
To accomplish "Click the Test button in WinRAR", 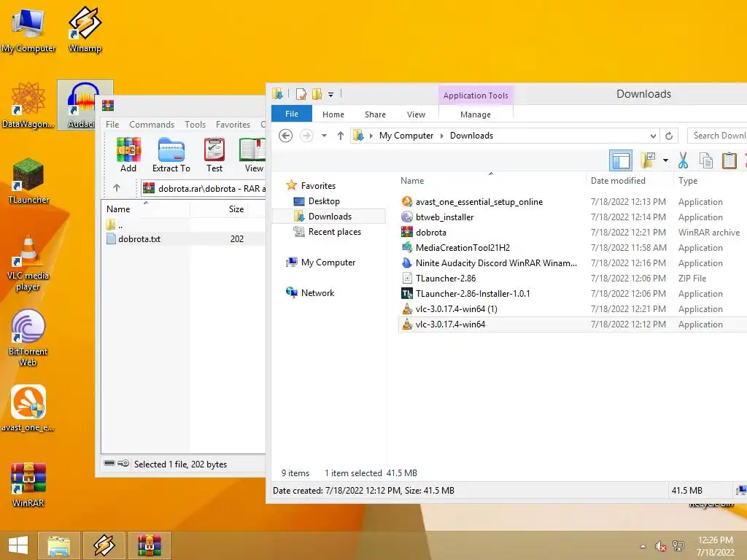I will (214, 155).
